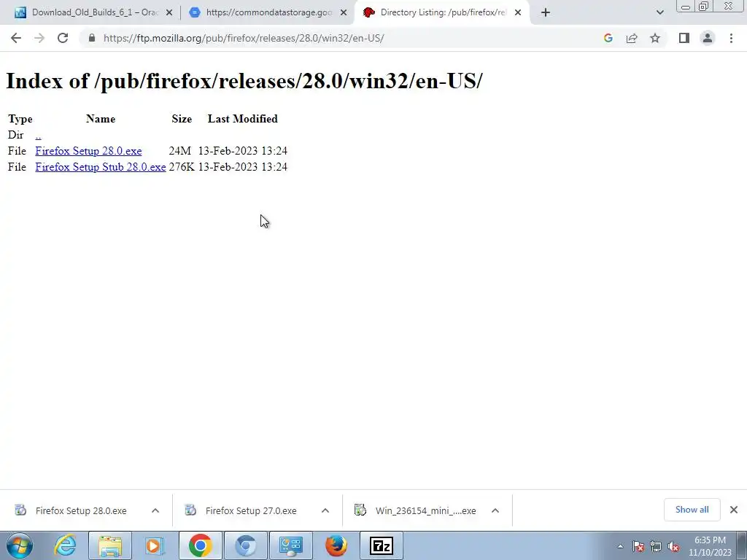Open a new browser tab
Screen dimensions: 747x560
(546, 12)
